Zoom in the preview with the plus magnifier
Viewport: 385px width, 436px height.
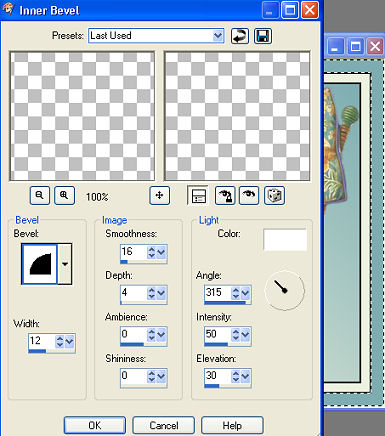[64, 195]
